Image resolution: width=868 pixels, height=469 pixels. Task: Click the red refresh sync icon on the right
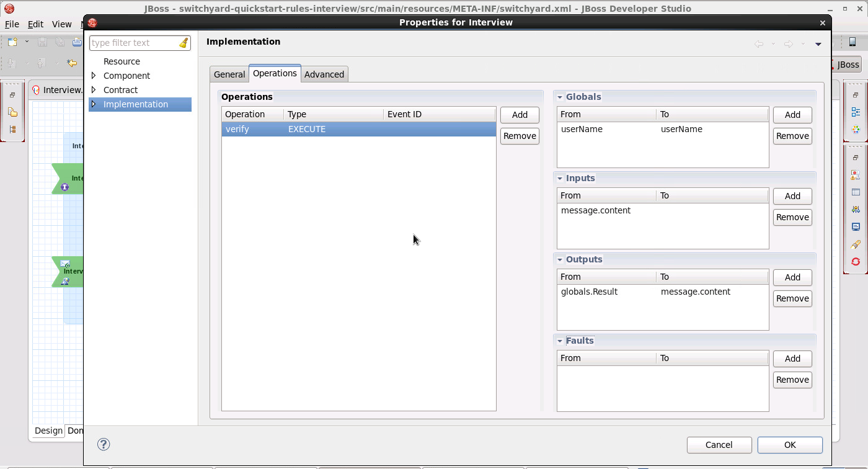(856, 262)
